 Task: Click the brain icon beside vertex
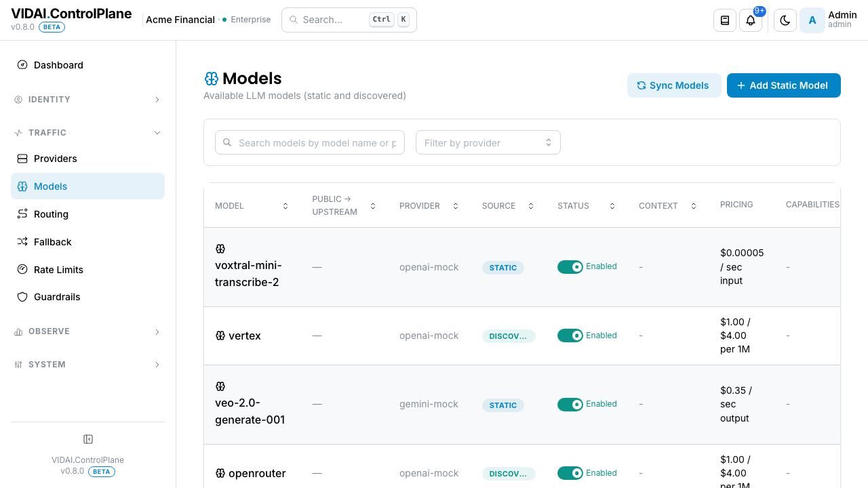(220, 335)
